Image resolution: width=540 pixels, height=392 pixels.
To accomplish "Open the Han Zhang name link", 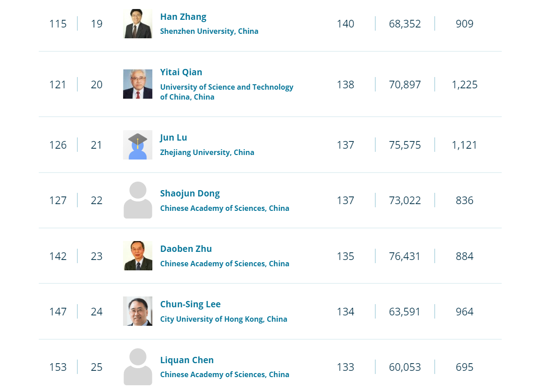I will click(183, 17).
